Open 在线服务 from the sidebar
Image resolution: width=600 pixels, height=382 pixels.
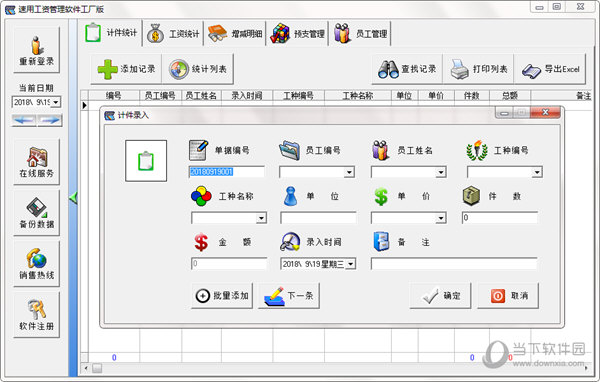(x=37, y=162)
